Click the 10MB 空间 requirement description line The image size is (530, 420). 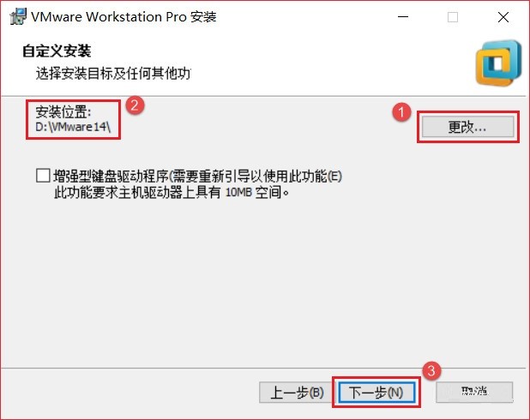(172, 192)
